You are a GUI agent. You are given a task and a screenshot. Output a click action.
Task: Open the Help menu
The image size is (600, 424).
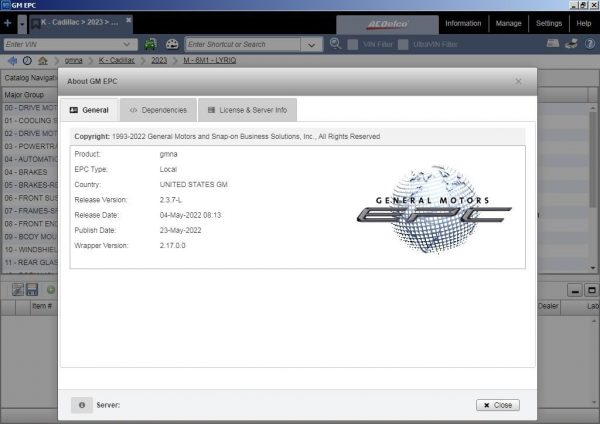coord(584,23)
